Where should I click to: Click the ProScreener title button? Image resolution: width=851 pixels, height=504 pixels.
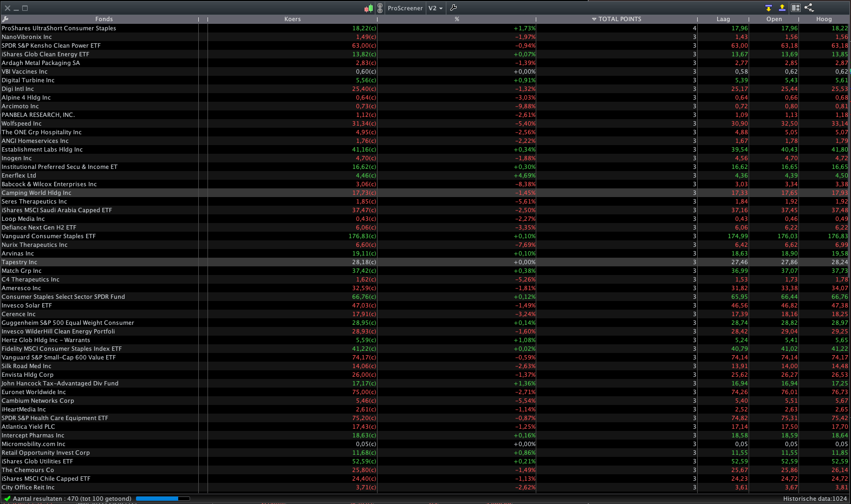pos(405,8)
